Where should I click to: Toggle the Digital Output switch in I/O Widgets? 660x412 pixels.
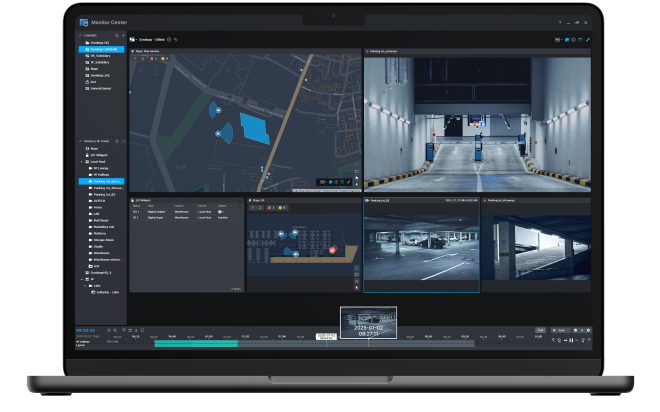point(221,212)
